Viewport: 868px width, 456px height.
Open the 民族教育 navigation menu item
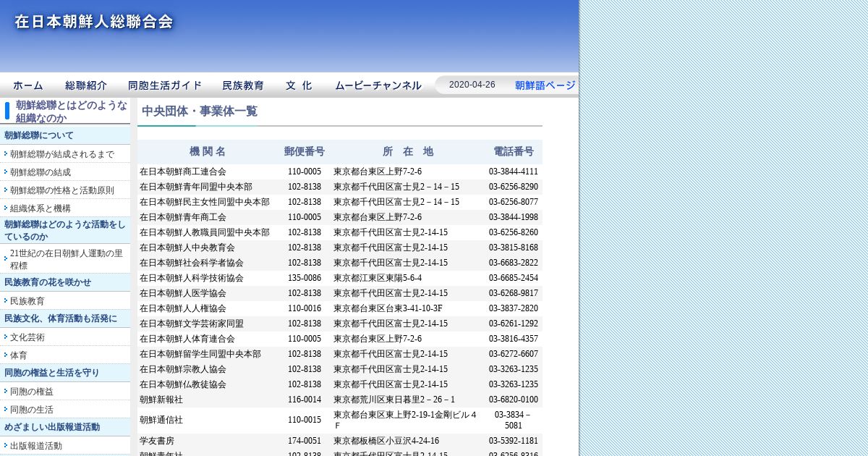point(243,85)
